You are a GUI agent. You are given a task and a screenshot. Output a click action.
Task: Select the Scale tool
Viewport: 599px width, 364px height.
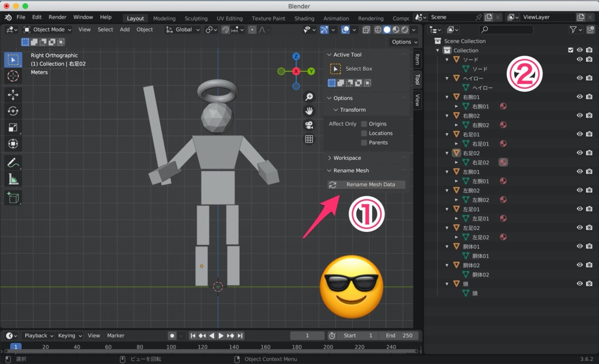(x=13, y=127)
